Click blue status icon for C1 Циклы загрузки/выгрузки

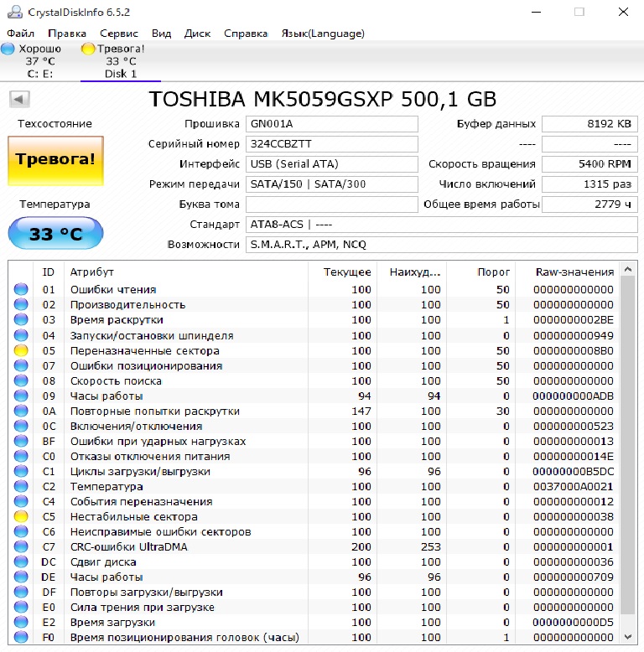tap(21, 472)
